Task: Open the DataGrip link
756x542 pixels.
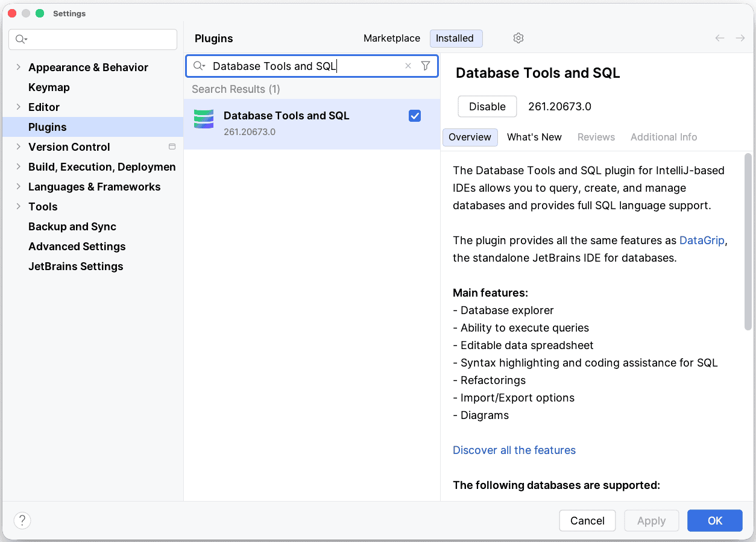Action: pyautogui.click(x=702, y=240)
